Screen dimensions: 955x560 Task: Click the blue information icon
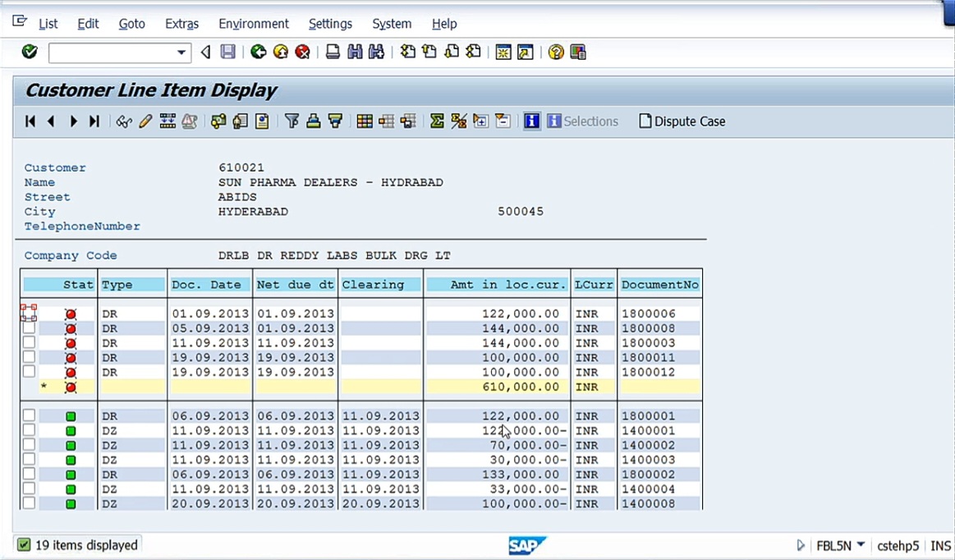click(532, 122)
